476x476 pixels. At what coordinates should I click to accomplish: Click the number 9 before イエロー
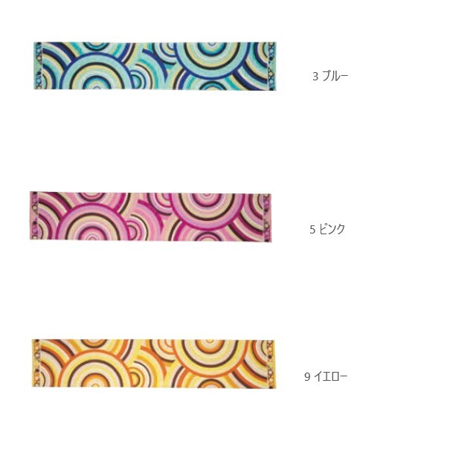pyautogui.click(x=307, y=377)
